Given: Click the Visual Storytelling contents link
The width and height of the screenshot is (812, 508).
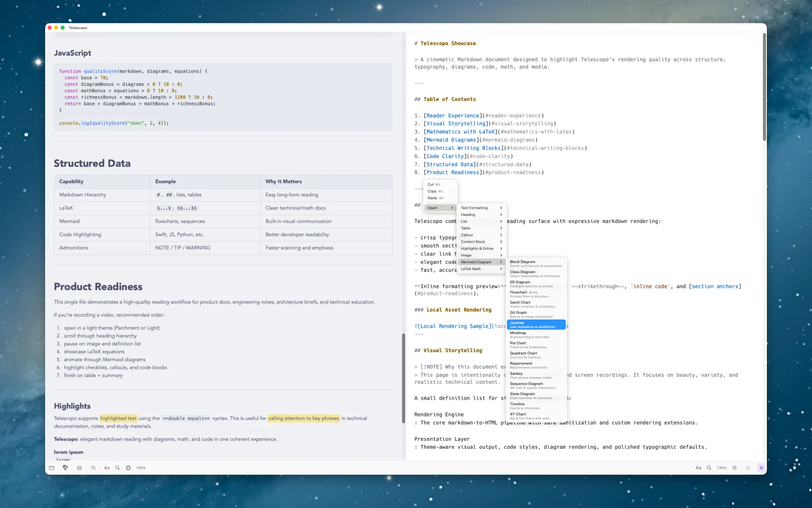Looking at the screenshot, I should pyautogui.click(x=456, y=123).
